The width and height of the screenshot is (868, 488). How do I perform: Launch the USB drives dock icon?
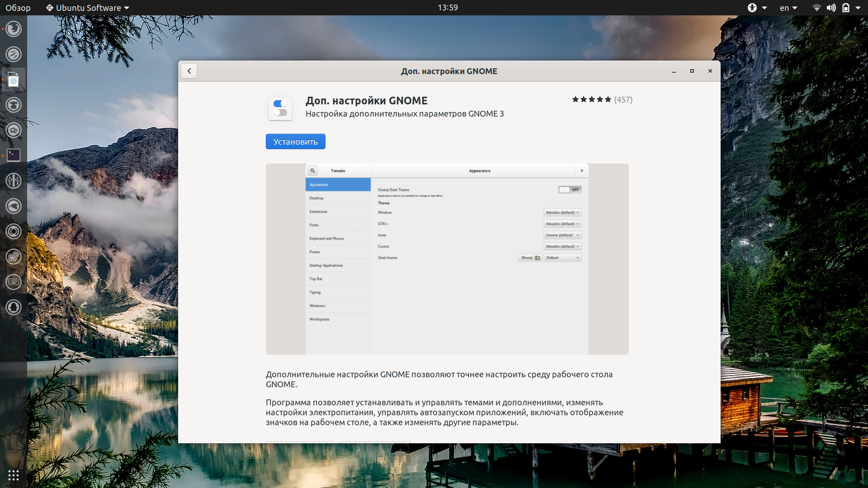point(14,181)
